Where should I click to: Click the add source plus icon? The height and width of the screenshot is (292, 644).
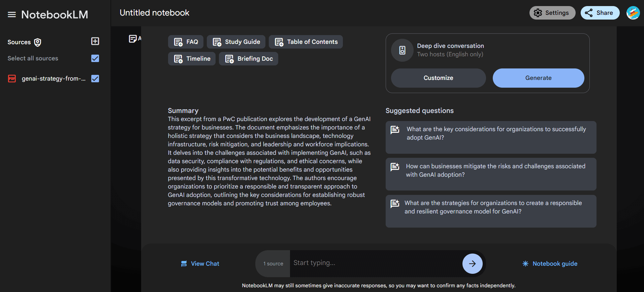tap(95, 41)
